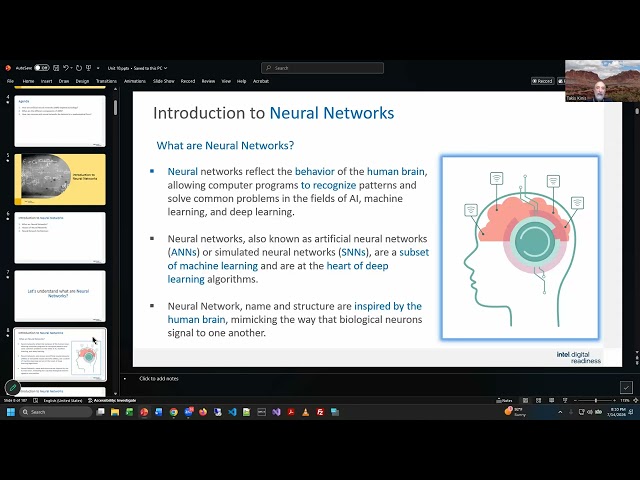This screenshot has width=640, height=480.
Task: Start presentation from beginning icon
Action: pyautogui.click(x=88, y=68)
